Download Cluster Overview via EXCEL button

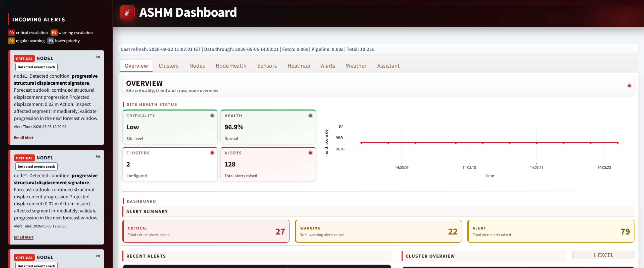tap(603, 255)
